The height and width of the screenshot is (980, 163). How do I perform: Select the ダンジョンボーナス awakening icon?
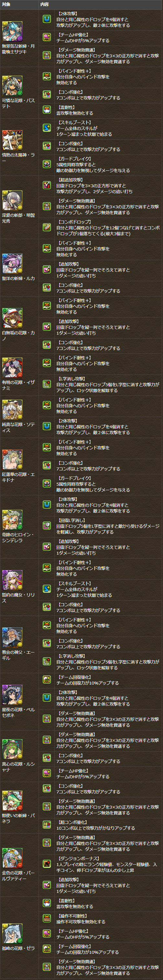[46, 864]
